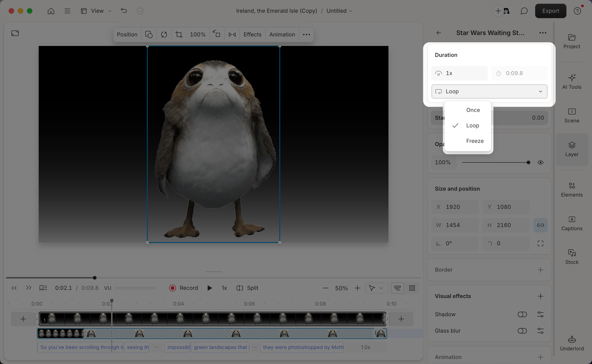Click the replace media icon in toolbar
The height and width of the screenshot is (364, 592).
click(x=164, y=34)
